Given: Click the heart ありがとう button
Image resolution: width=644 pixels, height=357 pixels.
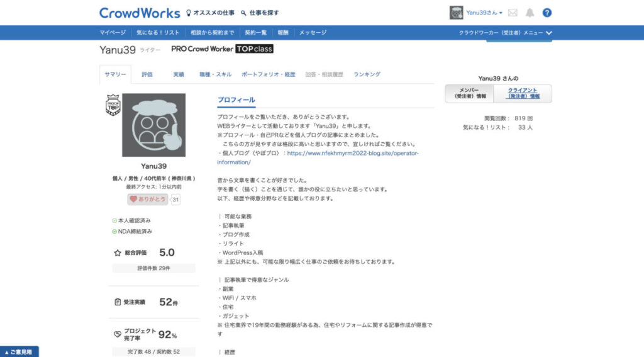Looking at the screenshot, I should point(147,199).
